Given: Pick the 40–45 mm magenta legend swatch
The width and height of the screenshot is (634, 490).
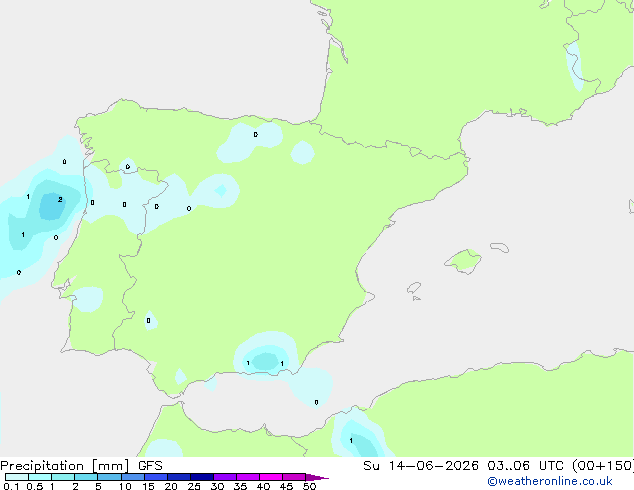Looking at the screenshot, I should click(271, 477).
